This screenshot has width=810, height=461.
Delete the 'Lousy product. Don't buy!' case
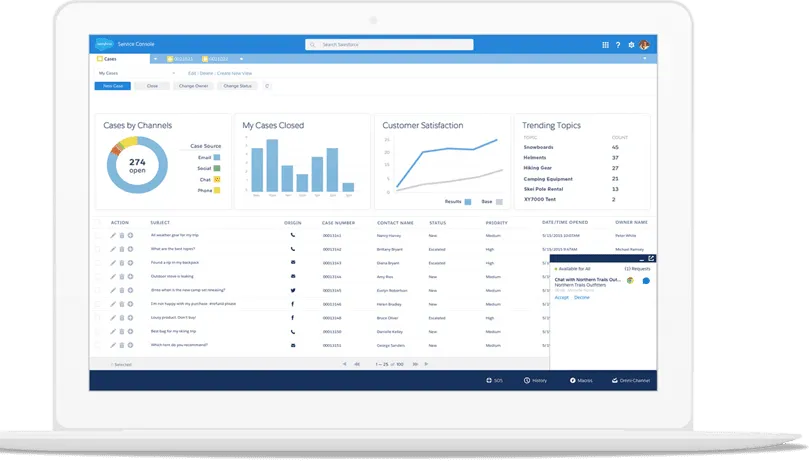coord(122,318)
